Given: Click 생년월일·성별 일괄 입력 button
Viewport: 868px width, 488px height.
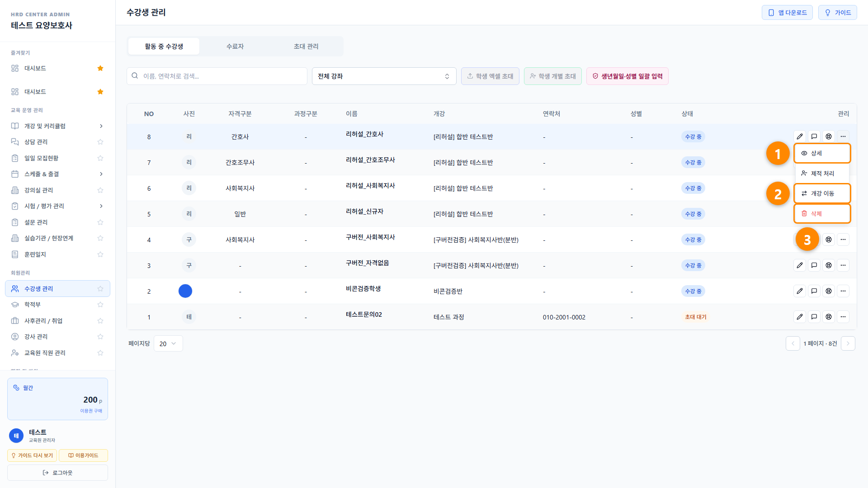Looking at the screenshot, I should [x=627, y=76].
